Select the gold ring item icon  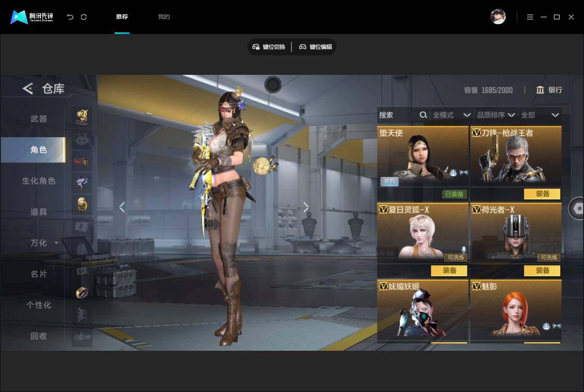pyautogui.click(x=82, y=293)
